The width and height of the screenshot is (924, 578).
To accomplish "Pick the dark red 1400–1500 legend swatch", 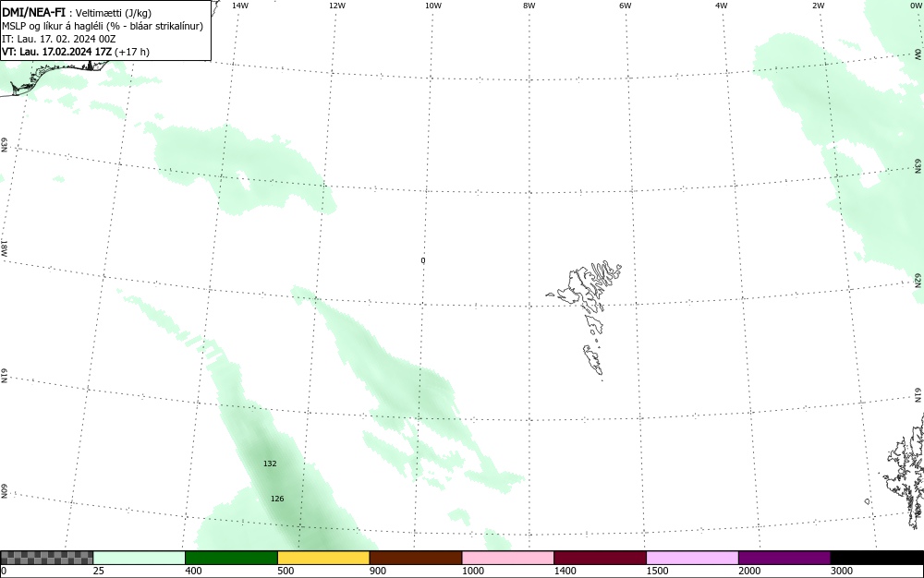I will [x=600, y=558].
